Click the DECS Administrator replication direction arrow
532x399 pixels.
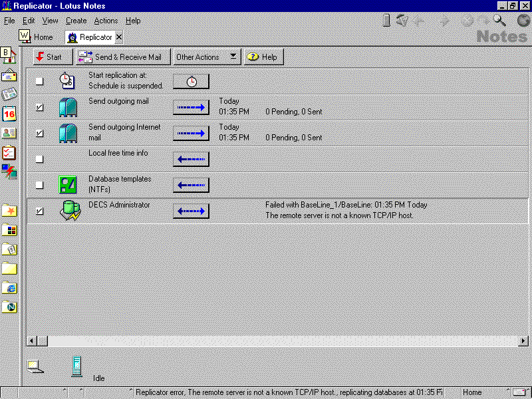[x=191, y=211]
